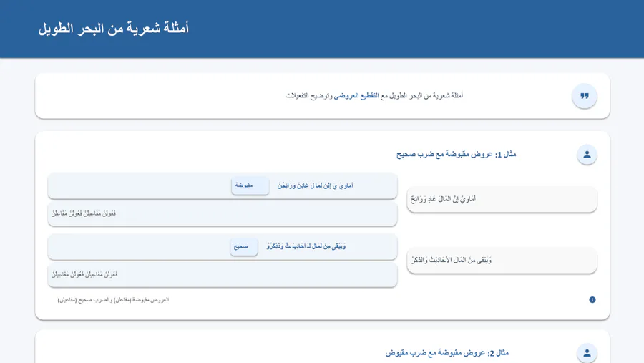Click the blue info icon under example 1
The width and height of the screenshot is (644, 363).
[x=592, y=300]
